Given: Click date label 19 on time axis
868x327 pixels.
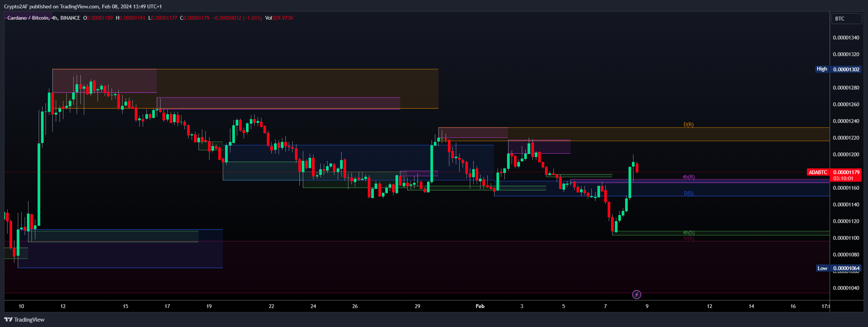Looking at the screenshot, I should tap(209, 306).
